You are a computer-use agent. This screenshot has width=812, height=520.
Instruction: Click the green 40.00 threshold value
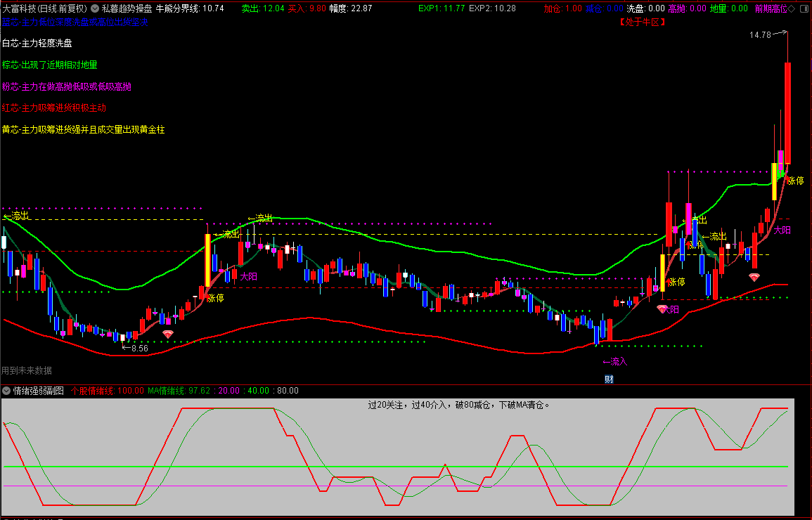[259, 391]
